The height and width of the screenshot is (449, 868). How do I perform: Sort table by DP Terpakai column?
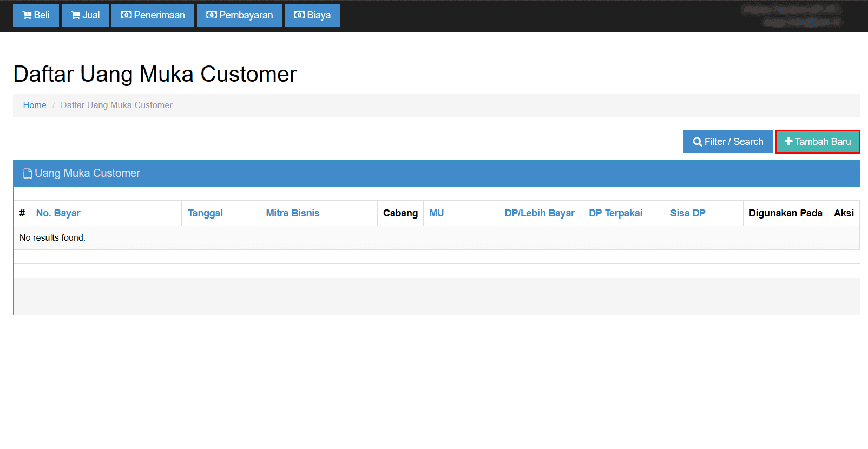click(616, 213)
